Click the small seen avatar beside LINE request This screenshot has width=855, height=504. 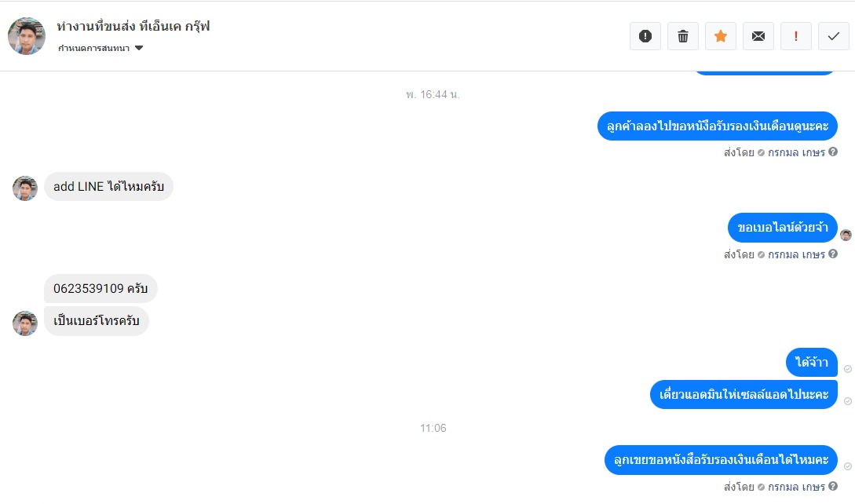click(846, 235)
